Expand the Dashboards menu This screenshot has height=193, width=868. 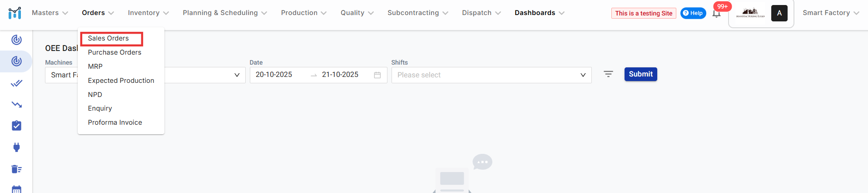click(539, 13)
